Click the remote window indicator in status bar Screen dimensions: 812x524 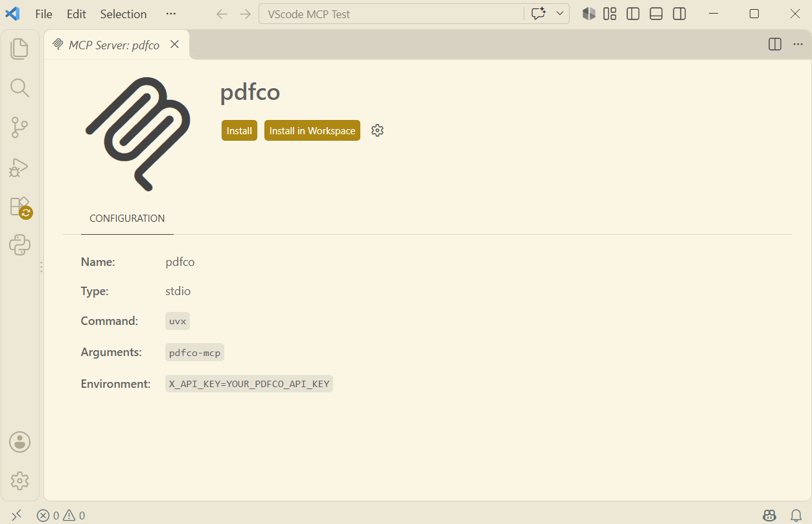(x=17, y=515)
